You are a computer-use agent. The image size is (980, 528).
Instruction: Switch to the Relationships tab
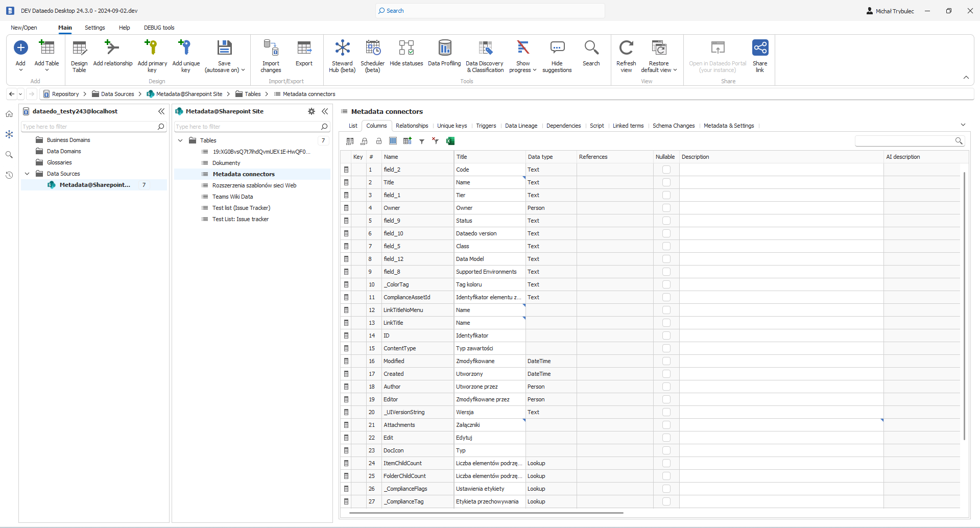point(412,126)
